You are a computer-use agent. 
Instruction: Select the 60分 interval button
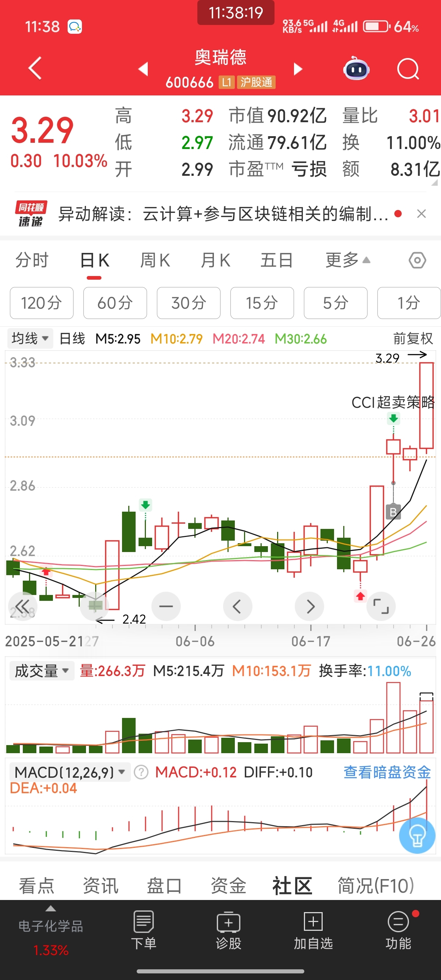coord(115,303)
